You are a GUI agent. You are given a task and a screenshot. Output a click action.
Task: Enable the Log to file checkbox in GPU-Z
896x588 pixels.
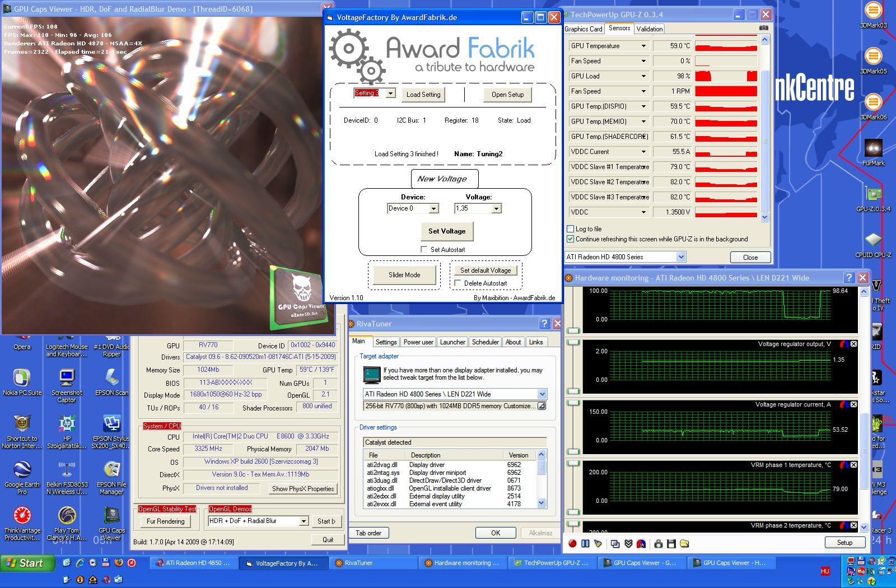click(570, 228)
